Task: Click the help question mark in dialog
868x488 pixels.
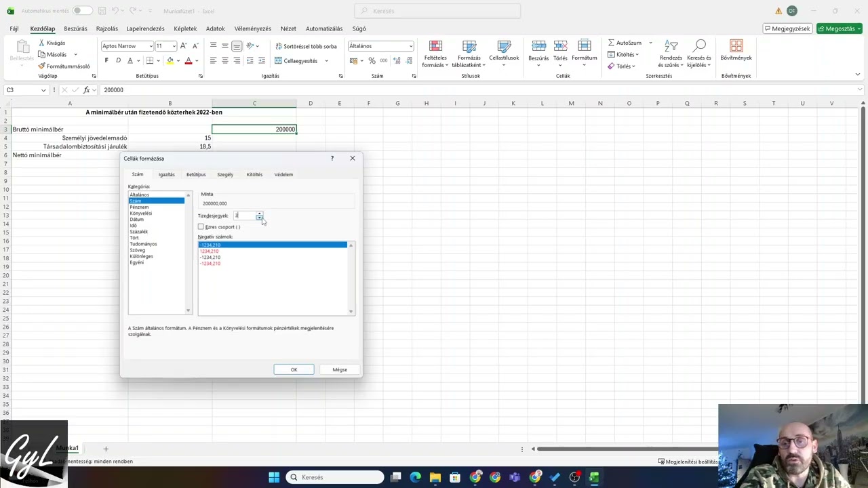Action: [332, 158]
